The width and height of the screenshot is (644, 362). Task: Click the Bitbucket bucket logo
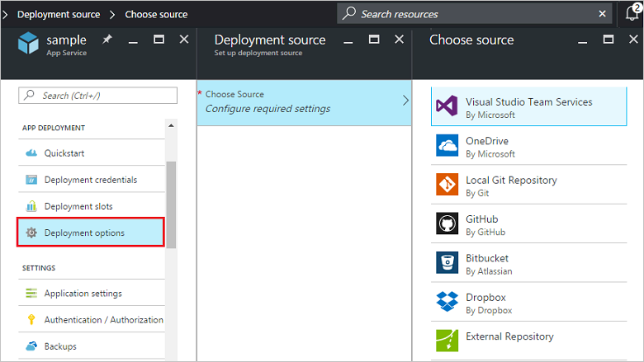coord(447,262)
